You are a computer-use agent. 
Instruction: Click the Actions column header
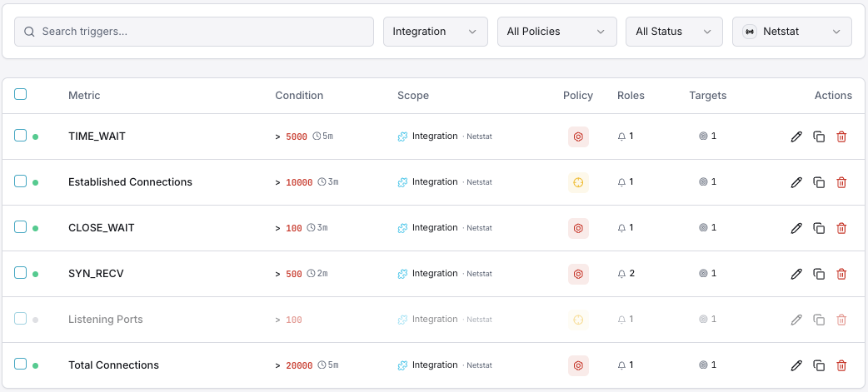point(833,96)
